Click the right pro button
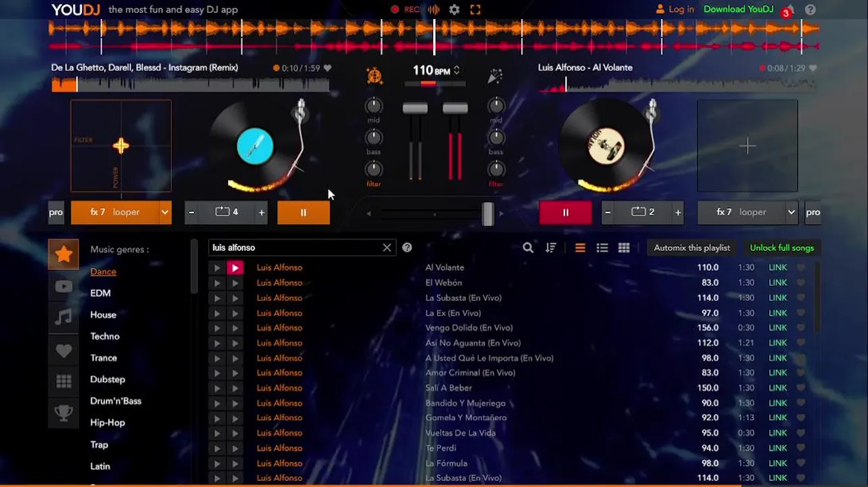This screenshot has height=487, width=868. pyautogui.click(x=813, y=212)
